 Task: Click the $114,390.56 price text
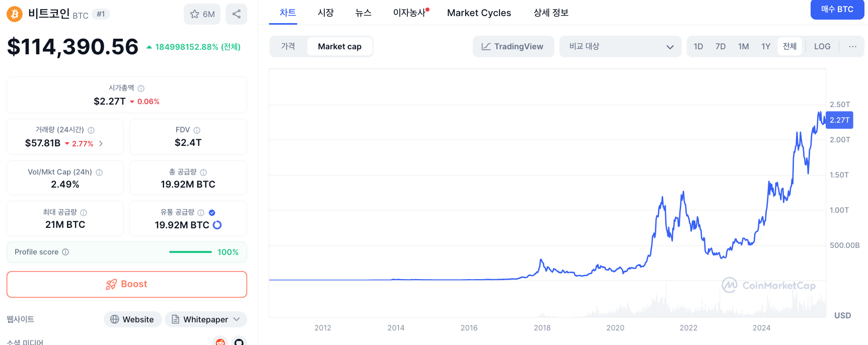tap(73, 47)
